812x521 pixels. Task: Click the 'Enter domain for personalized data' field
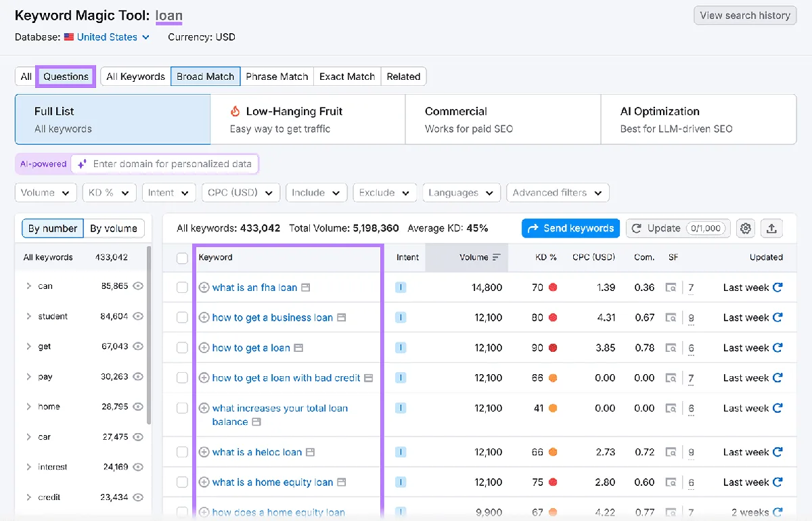(165, 164)
